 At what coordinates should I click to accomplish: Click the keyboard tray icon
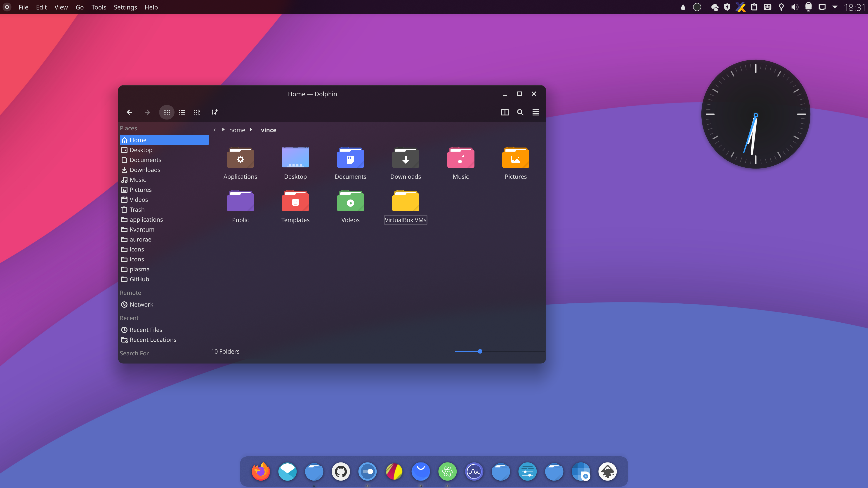tap(768, 7)
